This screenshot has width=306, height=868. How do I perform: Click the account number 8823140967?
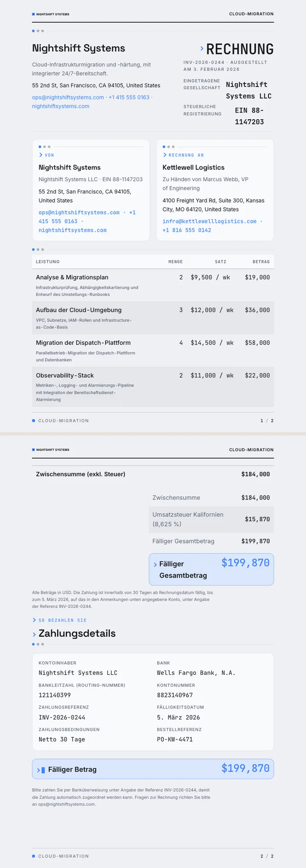(x=175, y=695)
